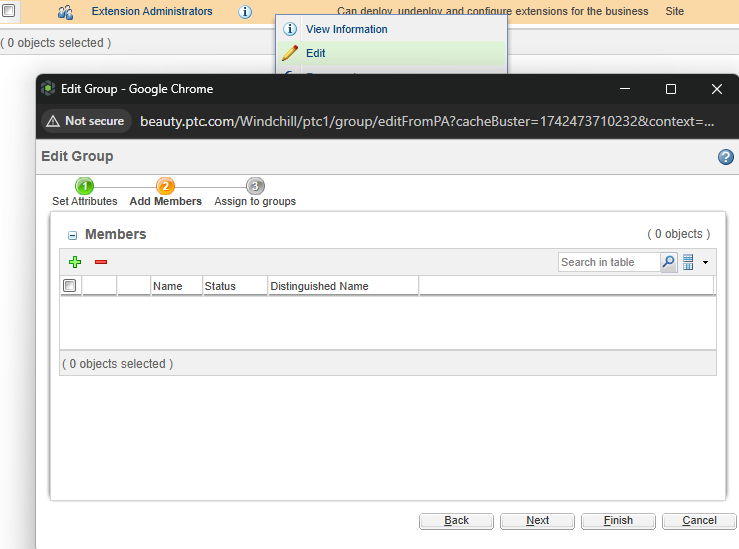The height and width of the screenshot is (549, 739).
Task: Click the Extension Administrators group icon
Action: 65,12
